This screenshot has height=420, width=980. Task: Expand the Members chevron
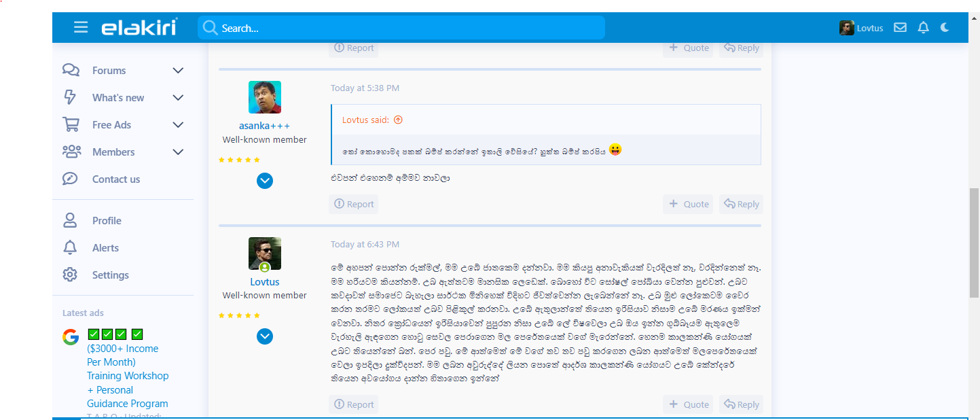click(x=178, y=152)
